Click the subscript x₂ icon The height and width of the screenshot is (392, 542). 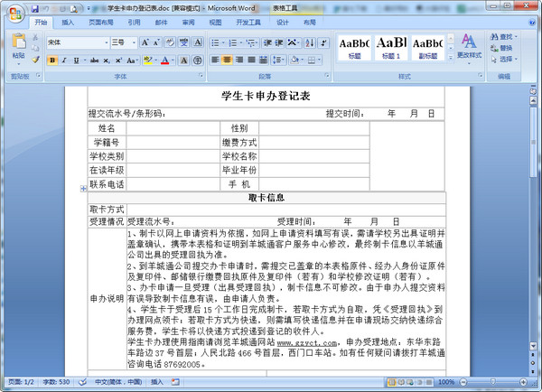tap(106, 61)
